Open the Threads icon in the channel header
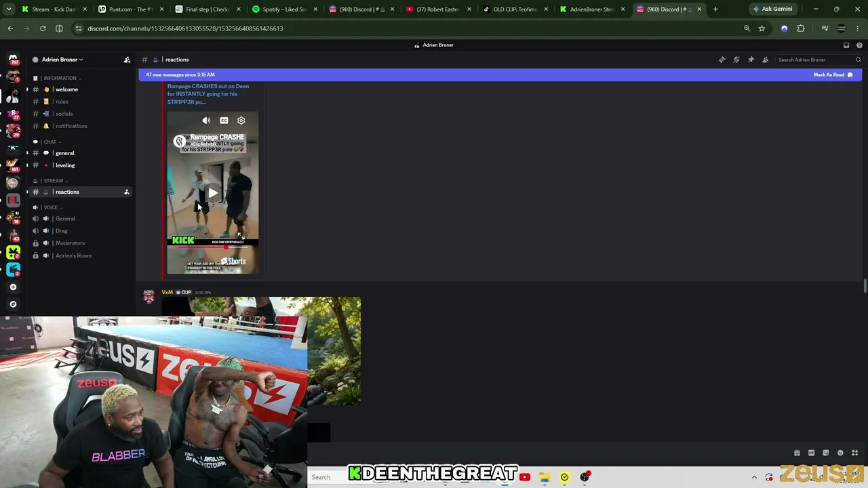 coord(722,60)
